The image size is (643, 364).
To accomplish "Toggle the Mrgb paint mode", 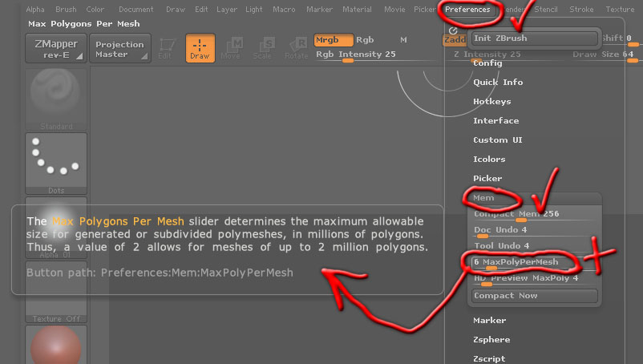I will pyautogui.click(x=334, y=40).
